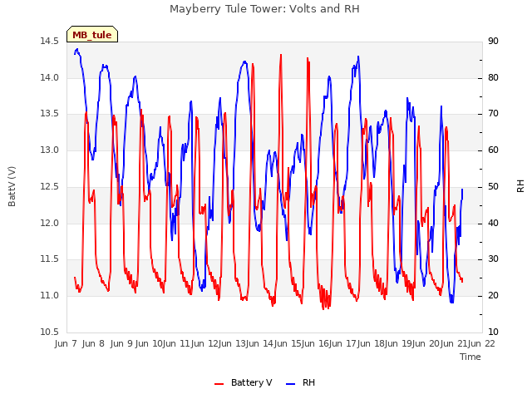Click the Jun 8 date tick

coord(93,343)
